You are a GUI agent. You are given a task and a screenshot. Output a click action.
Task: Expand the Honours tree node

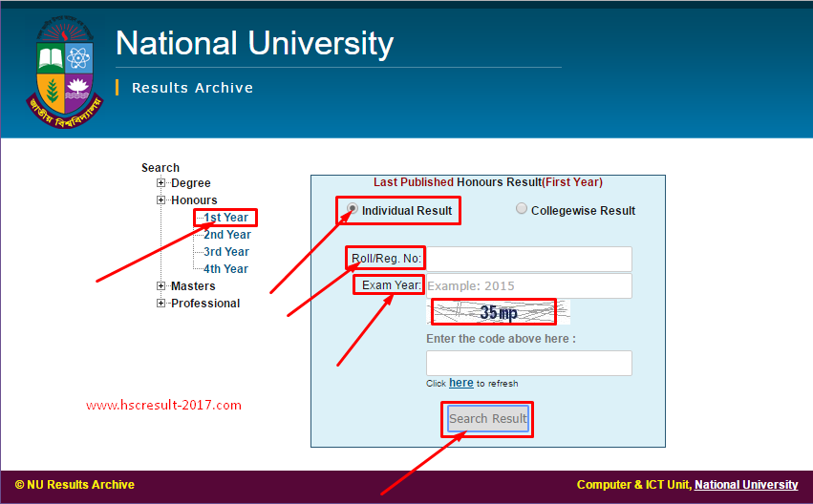[160, 199]
